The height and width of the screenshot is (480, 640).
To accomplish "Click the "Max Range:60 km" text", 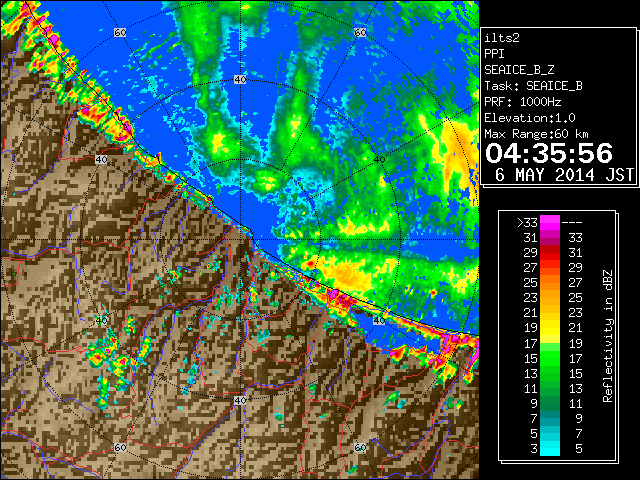I will click(x=536, y=134).
